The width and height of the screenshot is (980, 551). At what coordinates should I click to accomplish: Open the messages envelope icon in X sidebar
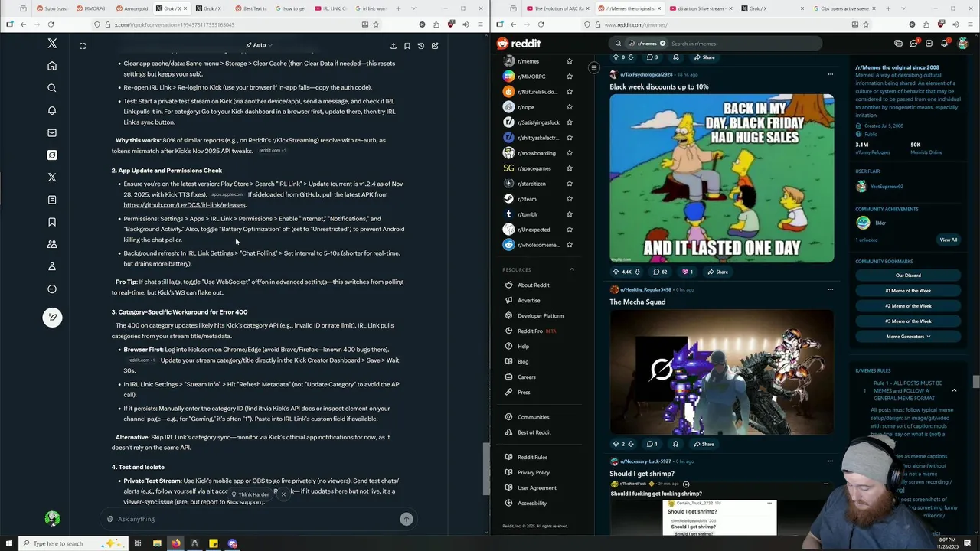[x=52, y=132]
